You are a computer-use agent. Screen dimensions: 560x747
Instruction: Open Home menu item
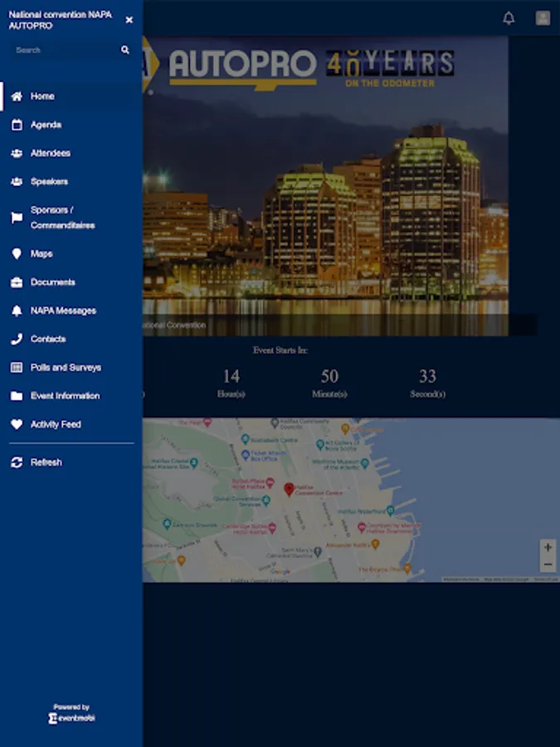tap(71, 96)
